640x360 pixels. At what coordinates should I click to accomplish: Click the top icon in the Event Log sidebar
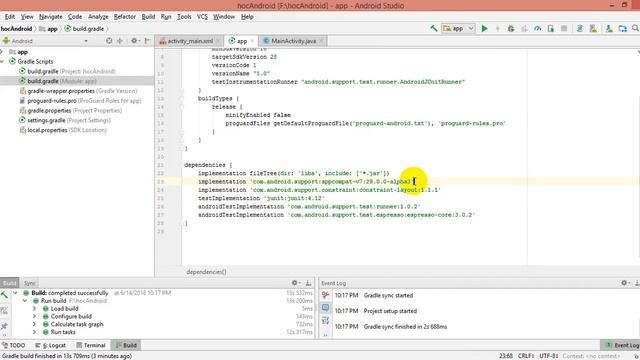(x=325, y=295)
